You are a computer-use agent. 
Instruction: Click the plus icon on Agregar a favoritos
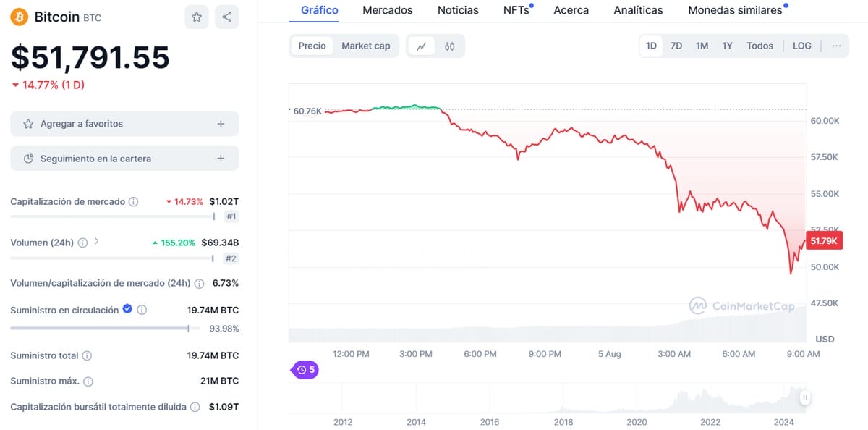(x=221, y=124)
